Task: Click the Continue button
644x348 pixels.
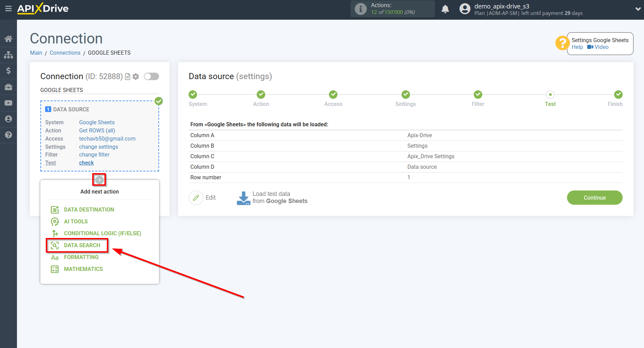Action: (594, 197)
